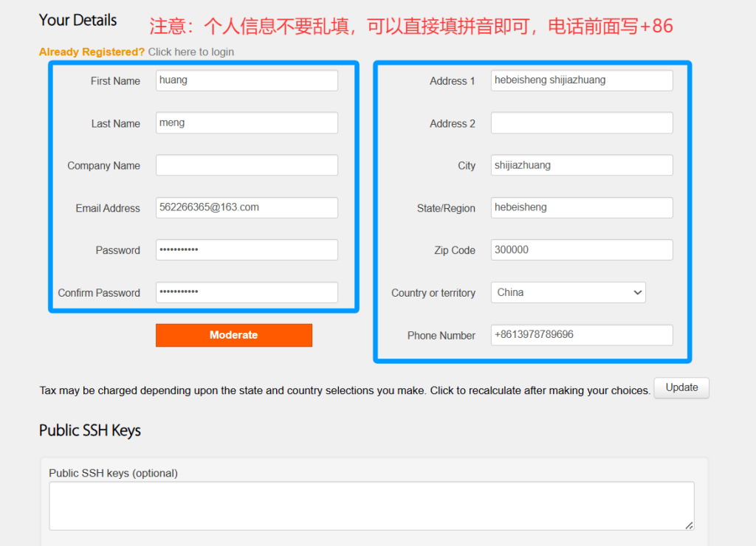Viewport: 756px width, 546px height.
Task: Focus the Email Address input
Action: (x=246, y=207)
